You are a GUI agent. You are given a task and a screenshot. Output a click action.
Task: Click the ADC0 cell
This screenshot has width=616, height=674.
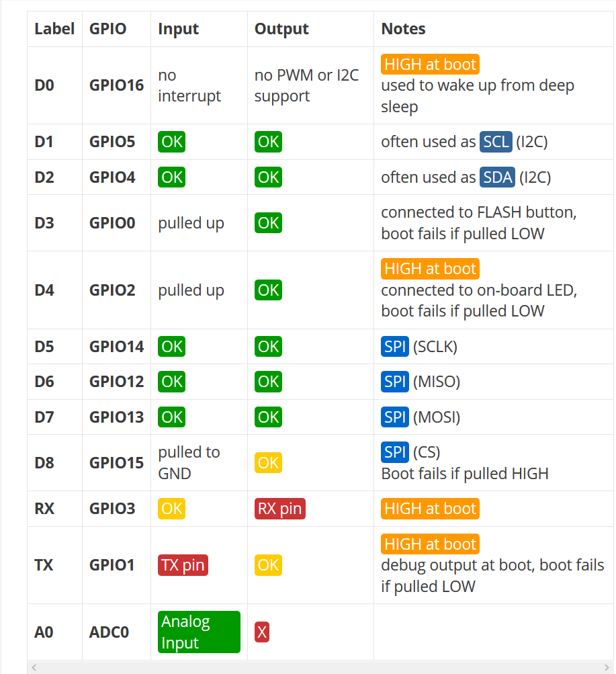109,632
